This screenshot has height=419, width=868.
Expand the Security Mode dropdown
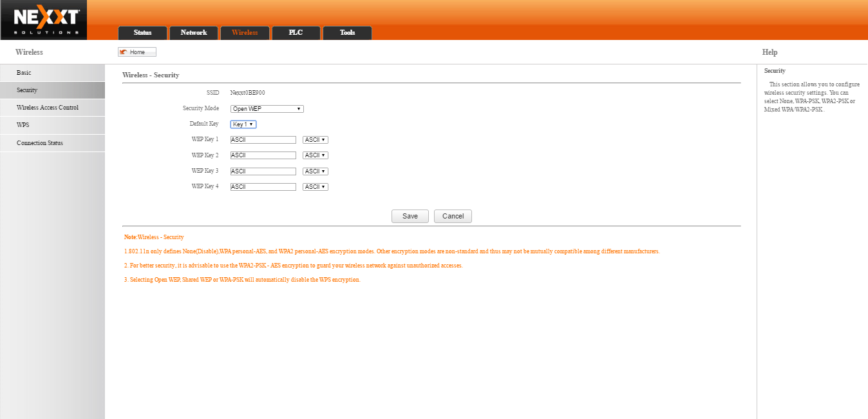pos(267,109)
